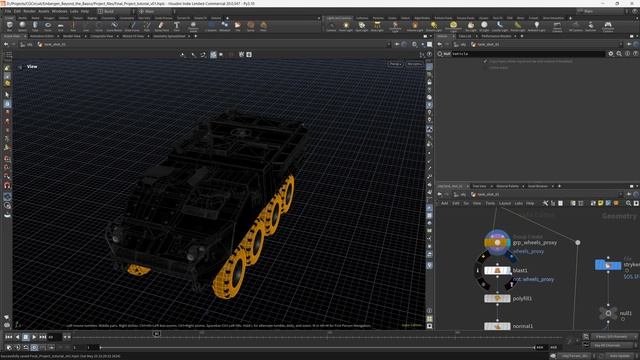Click the parameter pane search icon

point(619,53)
